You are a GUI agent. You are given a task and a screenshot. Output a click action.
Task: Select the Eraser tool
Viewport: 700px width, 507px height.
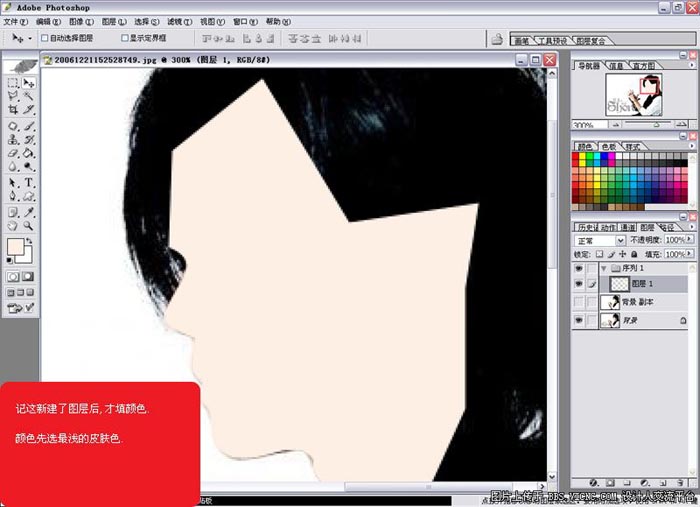13,154
